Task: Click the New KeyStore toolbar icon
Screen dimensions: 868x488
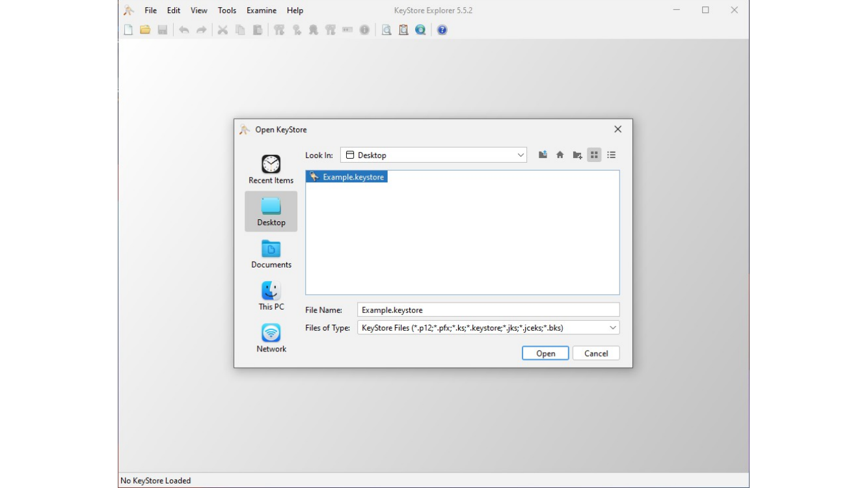Action: click(x=128, y=30)
